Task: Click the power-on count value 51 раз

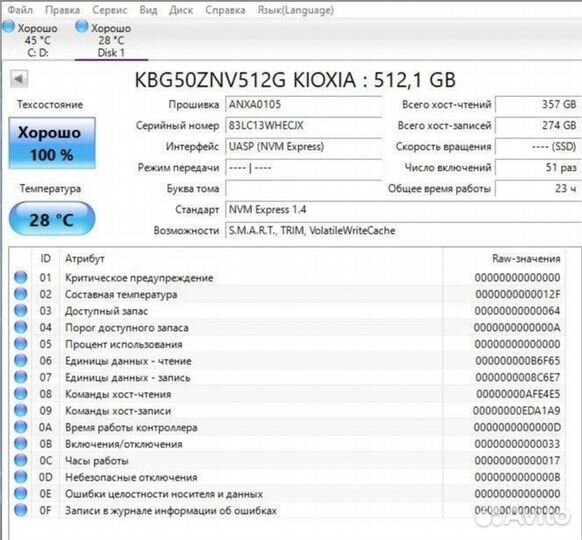Action: [x=538, y=168]
